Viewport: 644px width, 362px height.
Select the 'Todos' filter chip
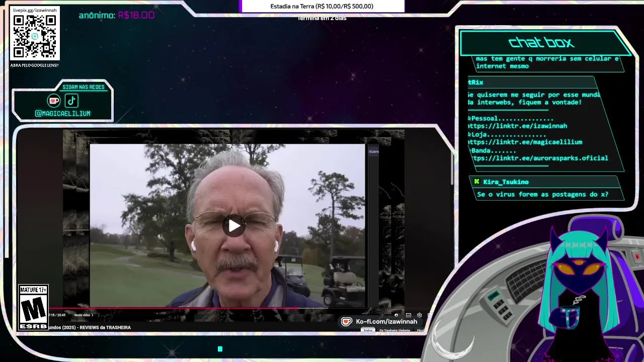(368, 330)
